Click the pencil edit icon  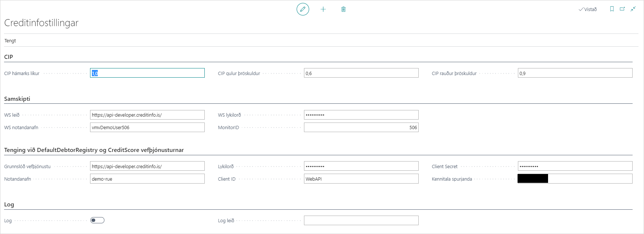(303, 9)
